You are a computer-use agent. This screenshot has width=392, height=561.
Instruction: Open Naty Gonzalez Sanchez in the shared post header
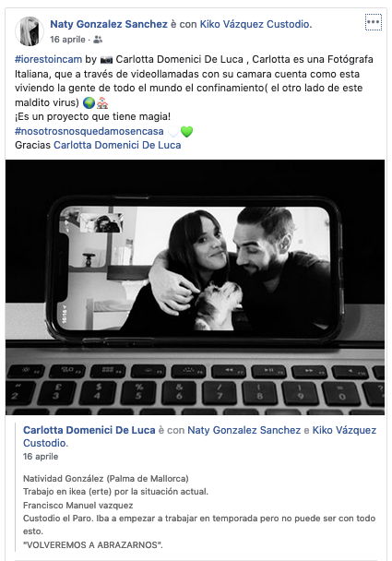point(244,430)
